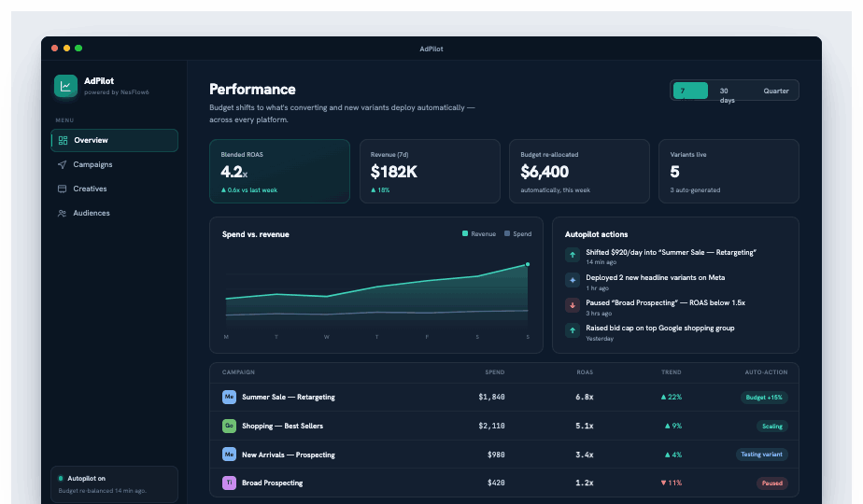Click the 4% trend value

673,455
